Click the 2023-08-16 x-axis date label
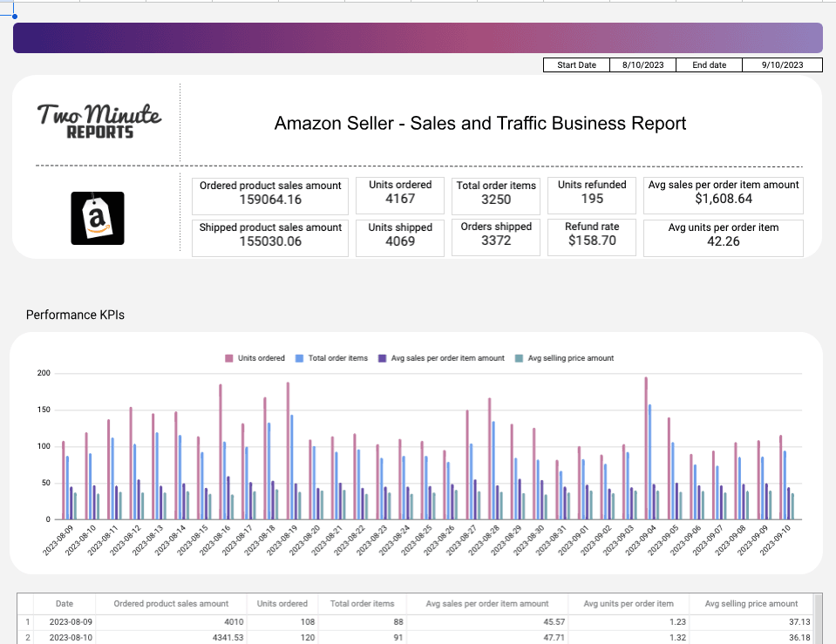The width and height of the screenshot is (836, 644). tap(214, 539)
